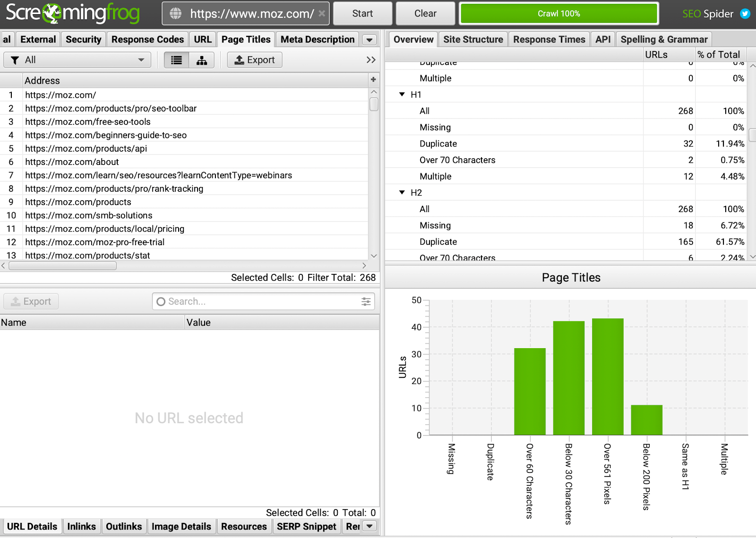This screenshot has height=538, width=756.
Task: Click the double chevron to show more
Action: click(371, 60)
